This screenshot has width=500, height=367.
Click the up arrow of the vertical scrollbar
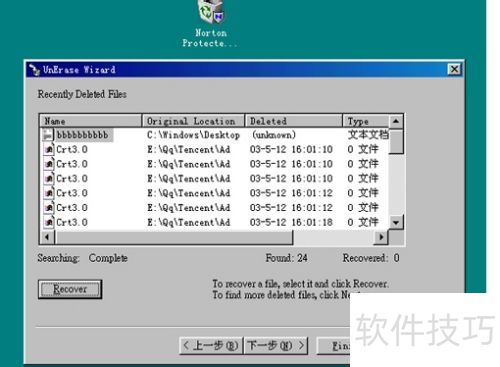[x=396, y=121]
